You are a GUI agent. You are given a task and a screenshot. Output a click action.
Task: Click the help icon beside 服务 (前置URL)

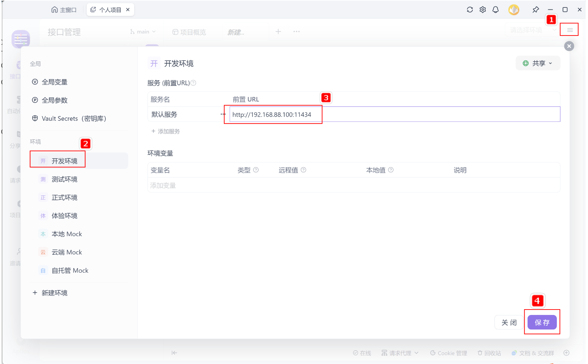(x=193, y=83)
